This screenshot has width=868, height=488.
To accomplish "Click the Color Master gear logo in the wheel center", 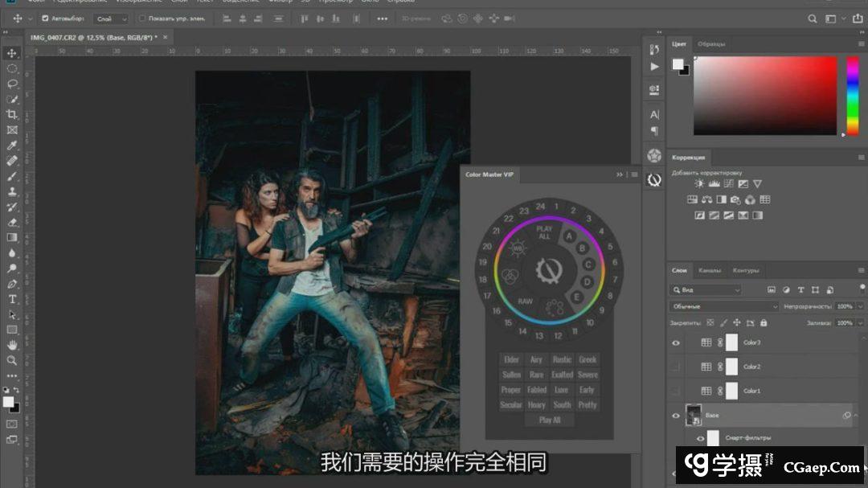I will point(548,269).
